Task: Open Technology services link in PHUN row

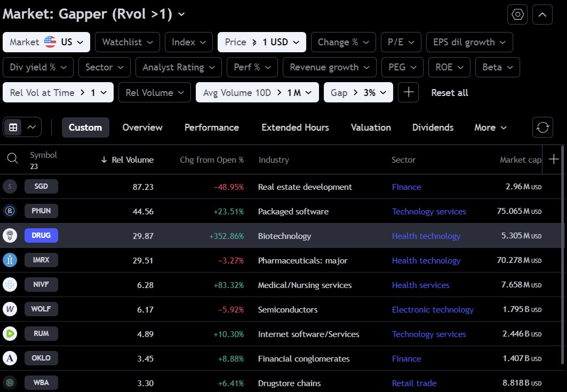Action: coord(429,212)
